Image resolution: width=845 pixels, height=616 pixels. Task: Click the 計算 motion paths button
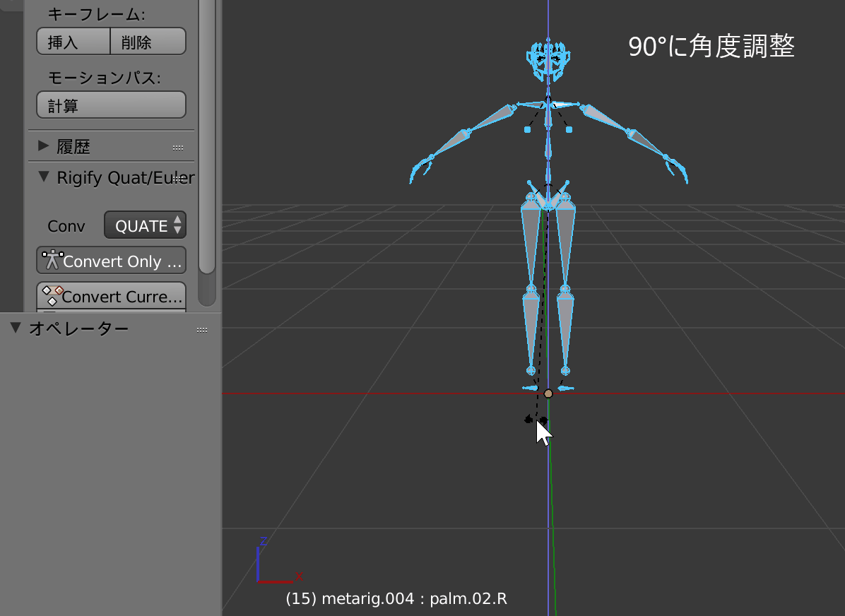click(110, 105)
